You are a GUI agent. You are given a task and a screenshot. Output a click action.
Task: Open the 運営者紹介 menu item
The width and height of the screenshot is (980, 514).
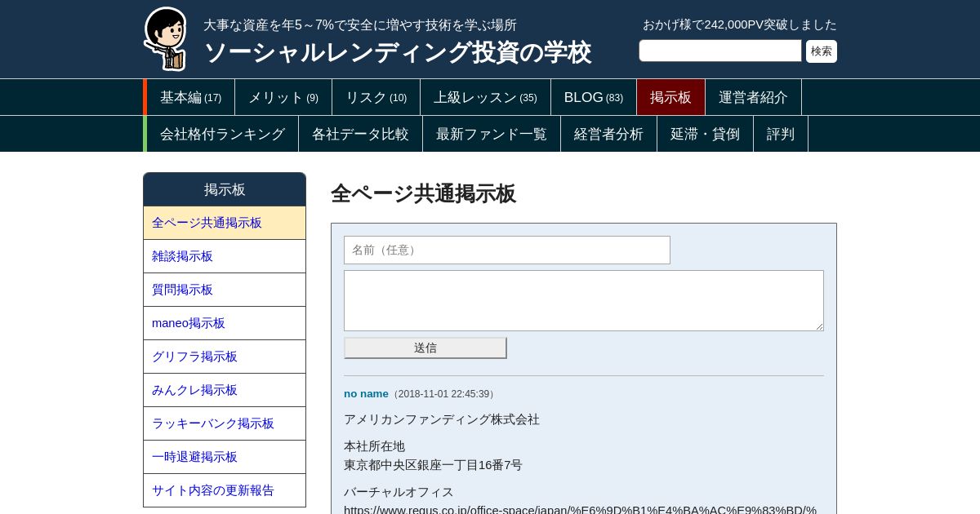point(753,97)
